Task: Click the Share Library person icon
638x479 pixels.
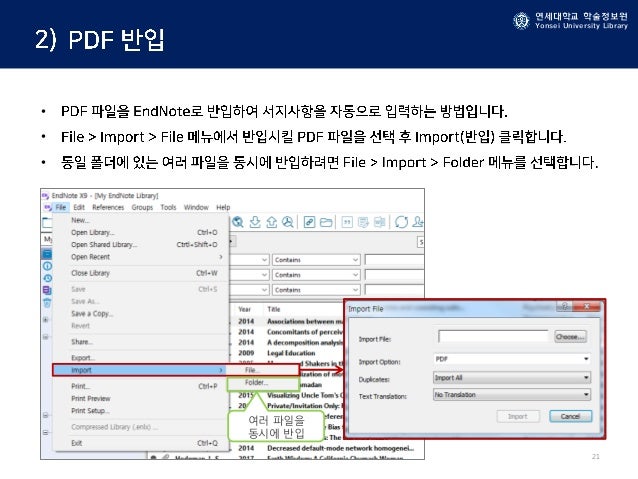Action: [418, 222]
